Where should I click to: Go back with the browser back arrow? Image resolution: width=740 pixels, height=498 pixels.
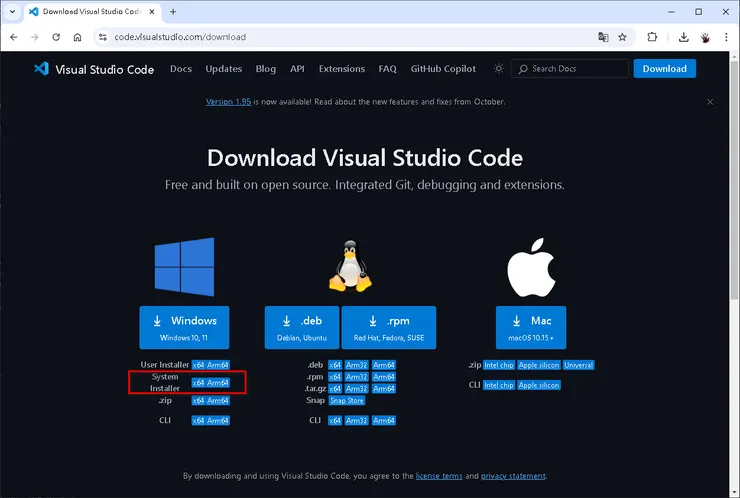14,37
